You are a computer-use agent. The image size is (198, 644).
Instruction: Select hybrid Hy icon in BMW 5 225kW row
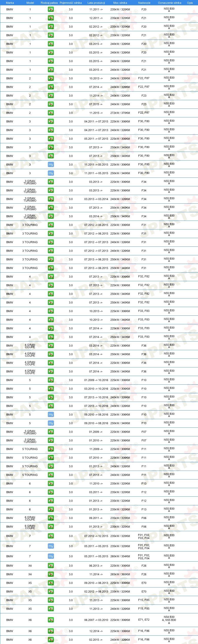point(51,415)
